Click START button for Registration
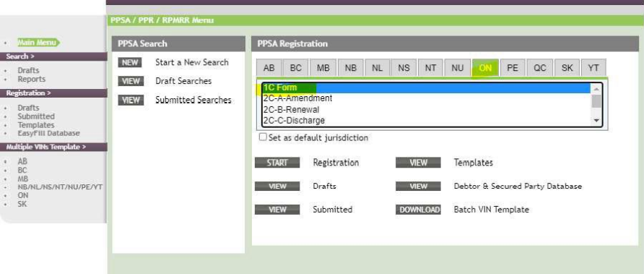 [x=277, y=163]
